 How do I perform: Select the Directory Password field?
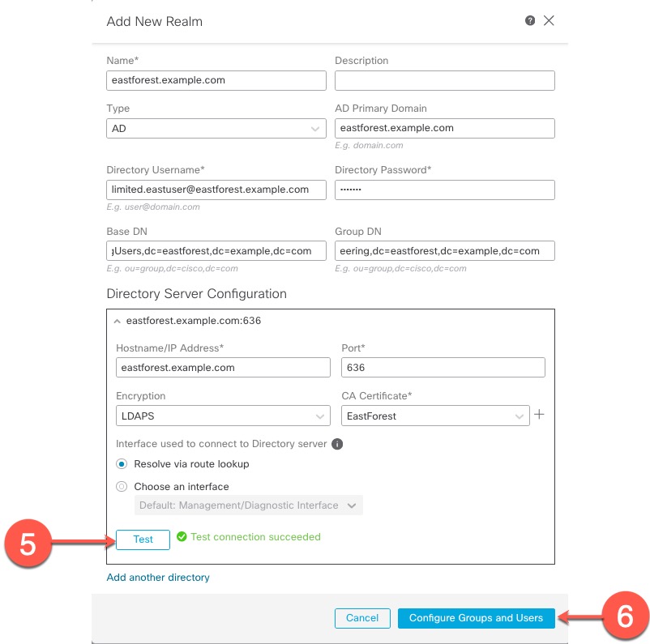[x=444, y=190]
